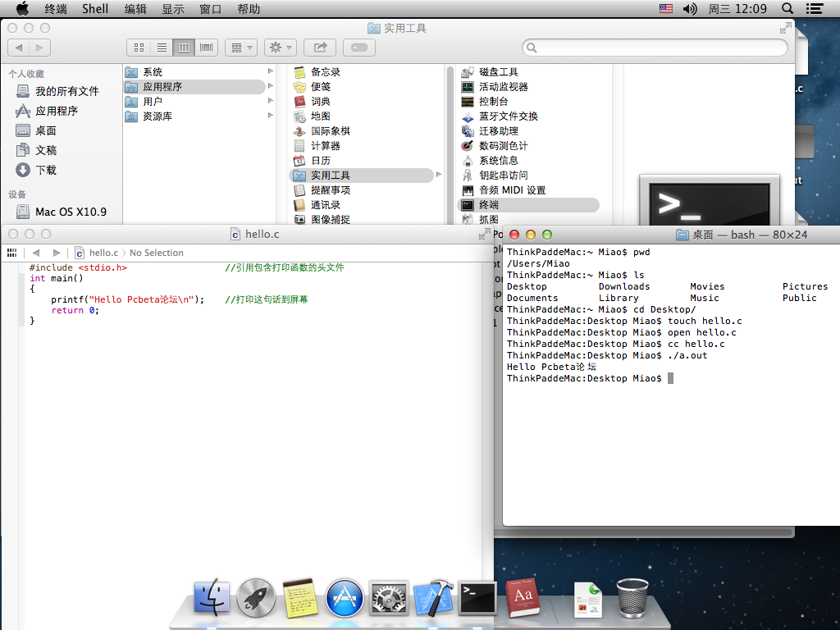Image resolution: width=840 pixels, height=630 pixels.
Task: Open the 窗口 menu
Action: pyautogui.click(x=211, y=8)
